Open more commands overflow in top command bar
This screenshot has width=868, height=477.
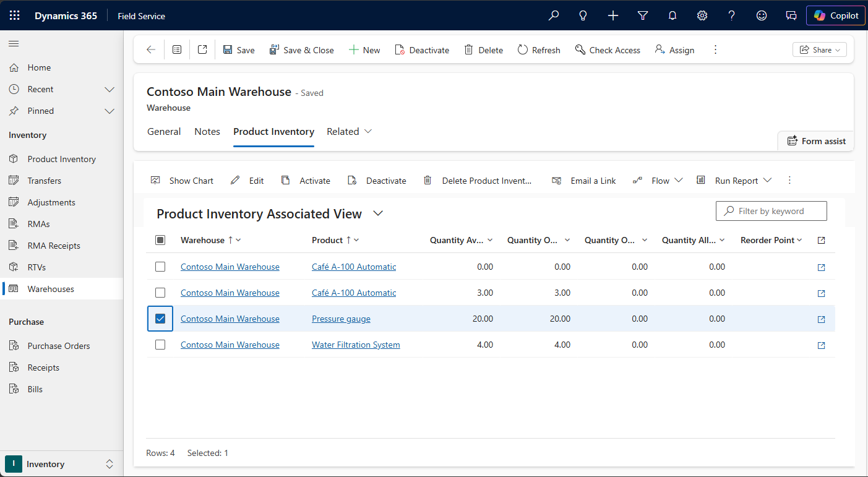pos(716,50)
